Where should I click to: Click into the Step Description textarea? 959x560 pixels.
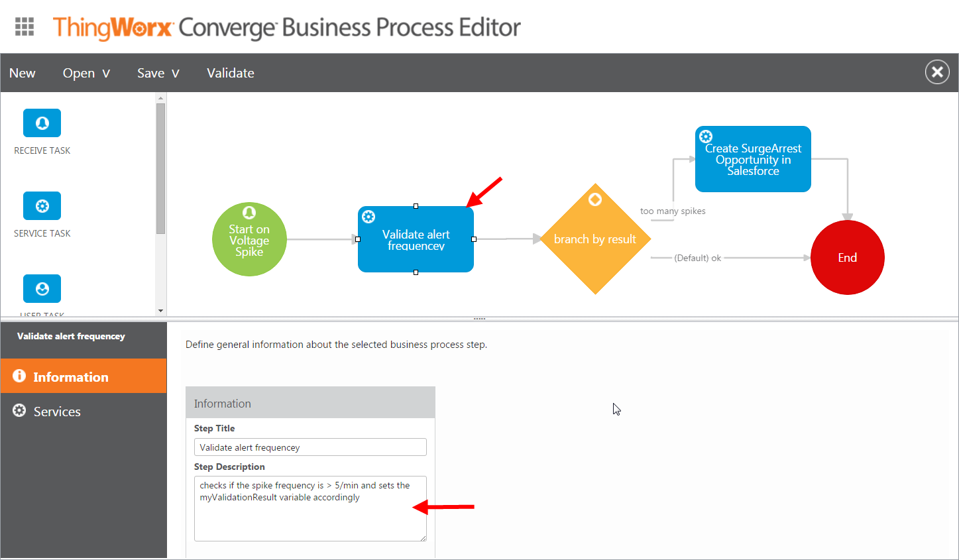pos(310,508)
